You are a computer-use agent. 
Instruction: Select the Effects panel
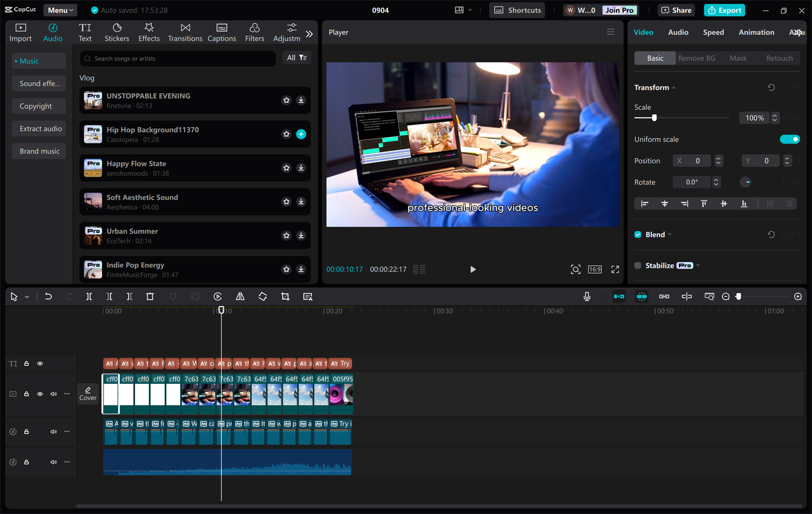pyautogui.click(x=148, y=32)
